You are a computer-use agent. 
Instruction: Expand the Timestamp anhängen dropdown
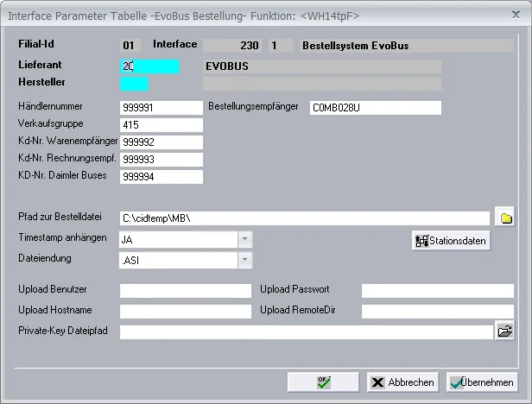[x=244, y=239]
